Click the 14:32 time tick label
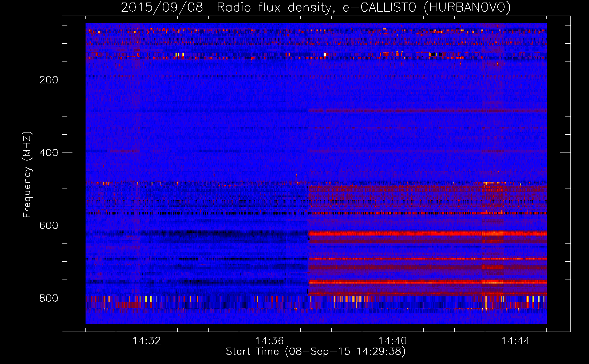This screenshot has width=589, height=364. tap(147, 341)
